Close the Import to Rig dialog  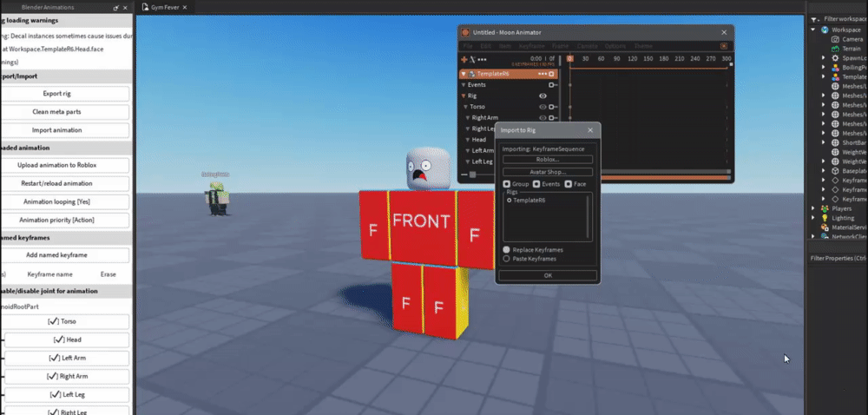(x=590, y=130)
